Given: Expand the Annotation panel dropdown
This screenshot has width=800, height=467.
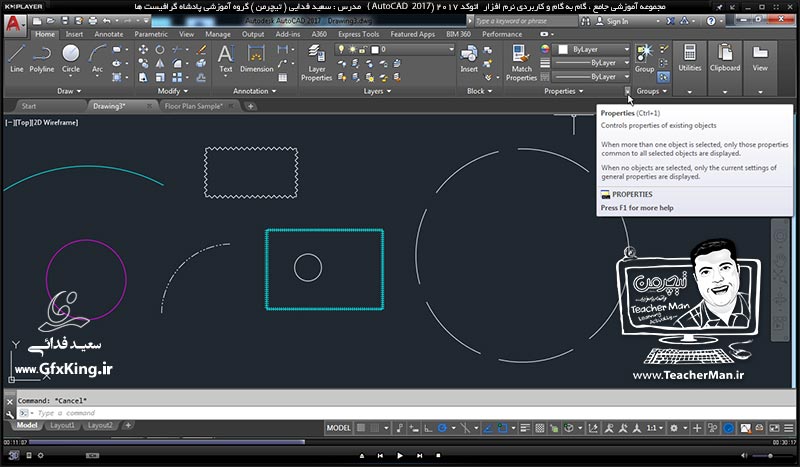Looking at the screenshot, I should [254, 91].
